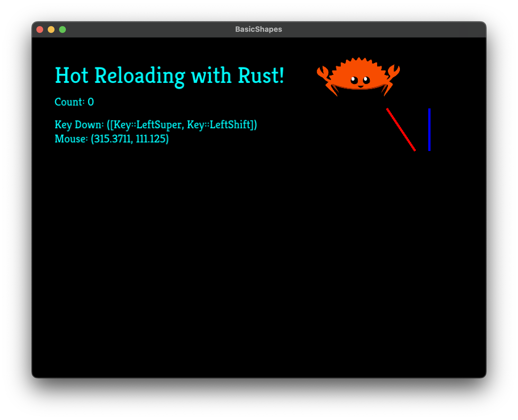Click the blue vertical line
The image size is (518, 420).
tap(429, 130)
